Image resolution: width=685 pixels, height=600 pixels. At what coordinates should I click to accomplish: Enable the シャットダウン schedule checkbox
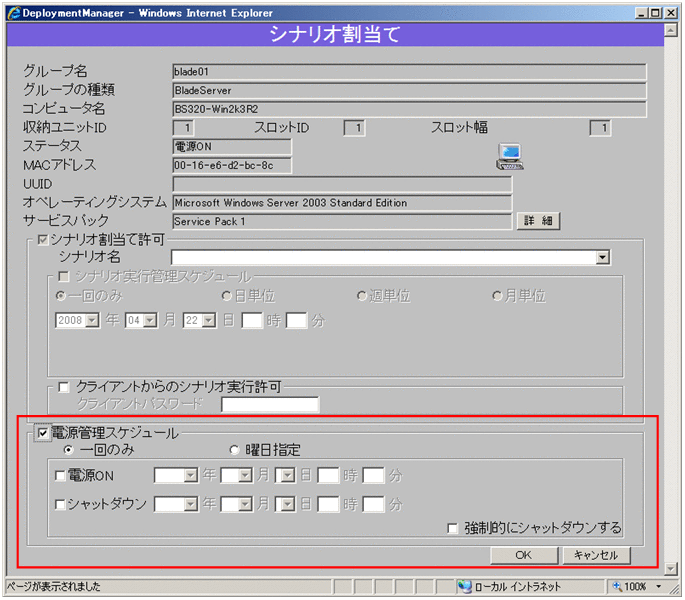pos(60,505)
